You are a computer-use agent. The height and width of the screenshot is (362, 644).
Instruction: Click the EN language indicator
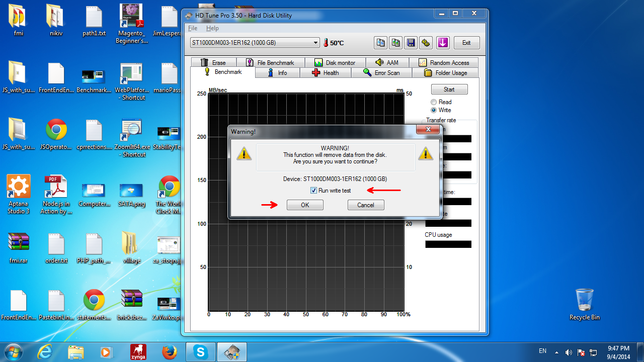[x=543, y=351]
